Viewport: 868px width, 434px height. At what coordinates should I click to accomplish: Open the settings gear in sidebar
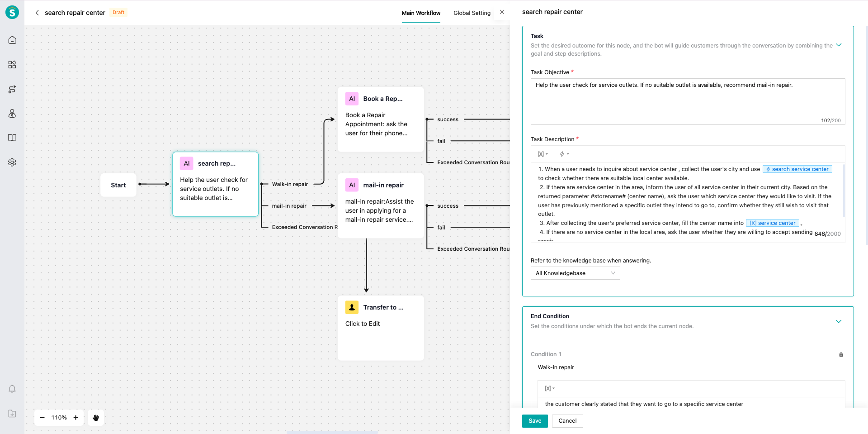click(12, 162)
